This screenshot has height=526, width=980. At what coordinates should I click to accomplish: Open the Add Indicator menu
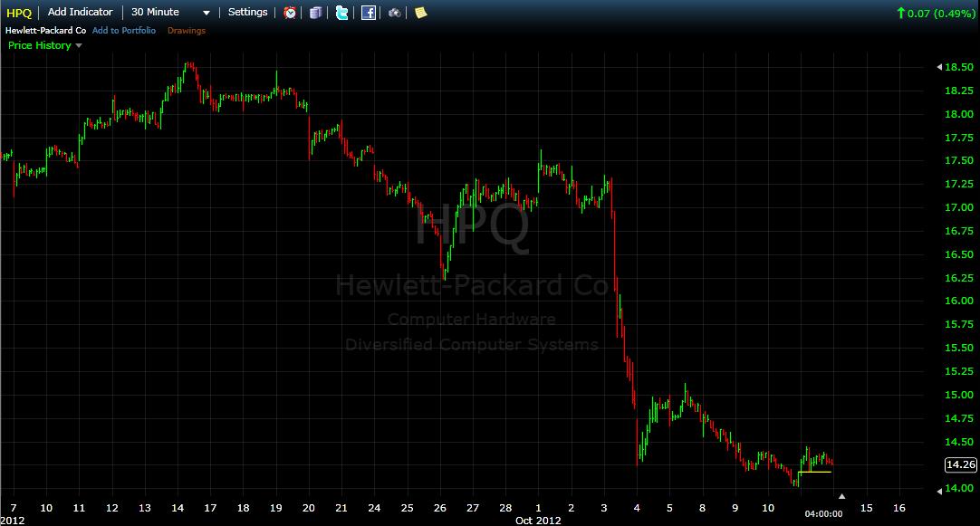[80, 13]
